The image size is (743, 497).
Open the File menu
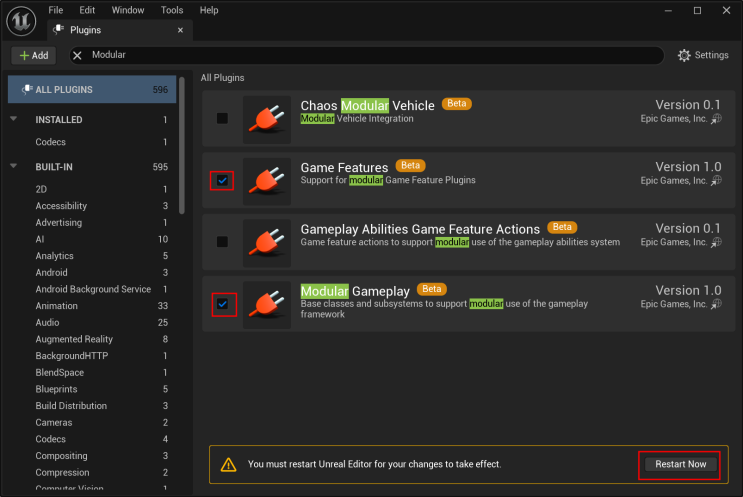click(x=55, y=10)
